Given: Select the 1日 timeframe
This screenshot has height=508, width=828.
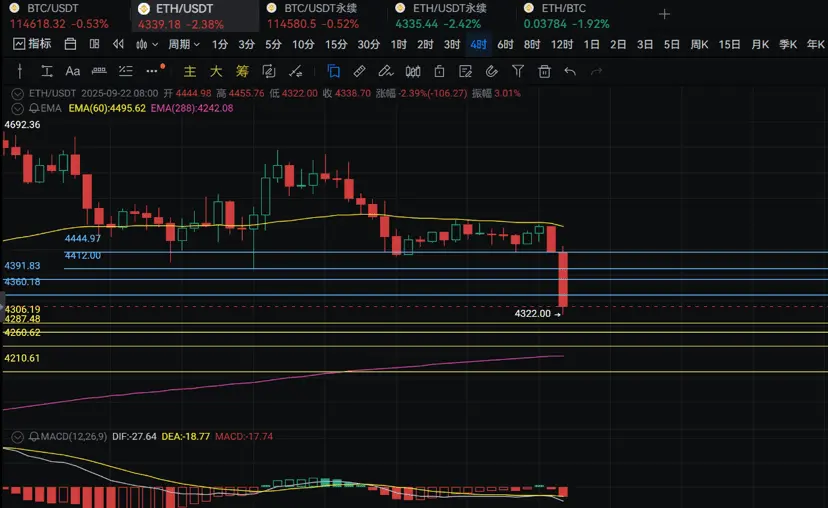Looking at the screenshot, I should (591, 45).
